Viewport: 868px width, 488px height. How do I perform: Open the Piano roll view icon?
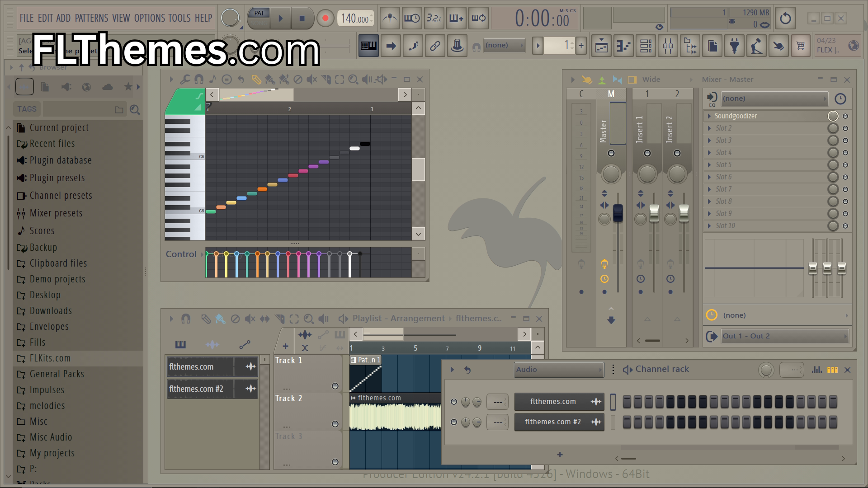click(623, 46)
